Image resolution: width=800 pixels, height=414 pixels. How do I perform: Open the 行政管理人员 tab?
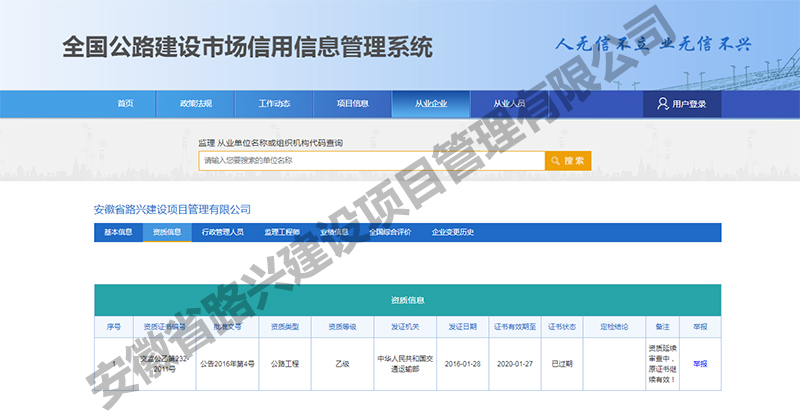coord(222,232)
